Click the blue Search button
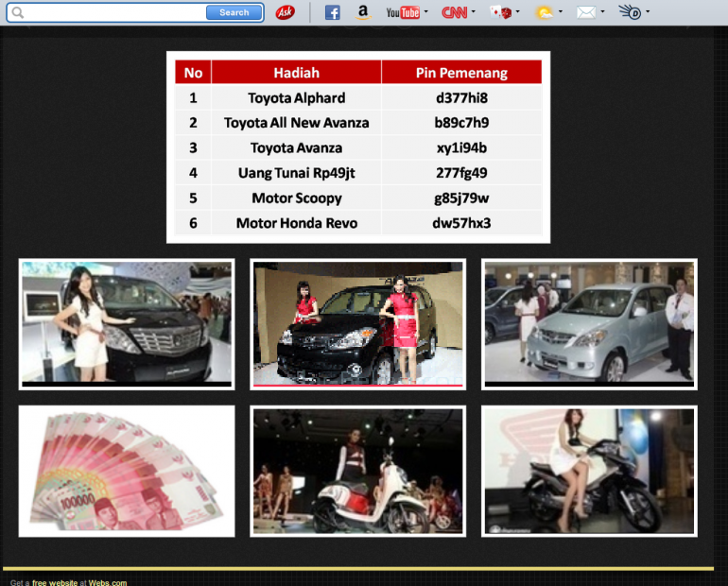The height and width of the screenshot is (586, 728). point(234,12)
